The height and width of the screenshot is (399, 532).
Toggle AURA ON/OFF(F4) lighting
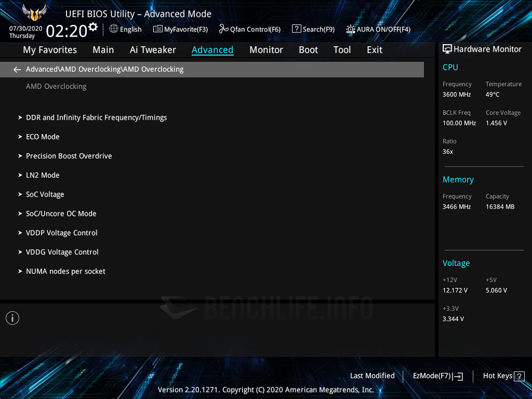click(x=351, y=29)
